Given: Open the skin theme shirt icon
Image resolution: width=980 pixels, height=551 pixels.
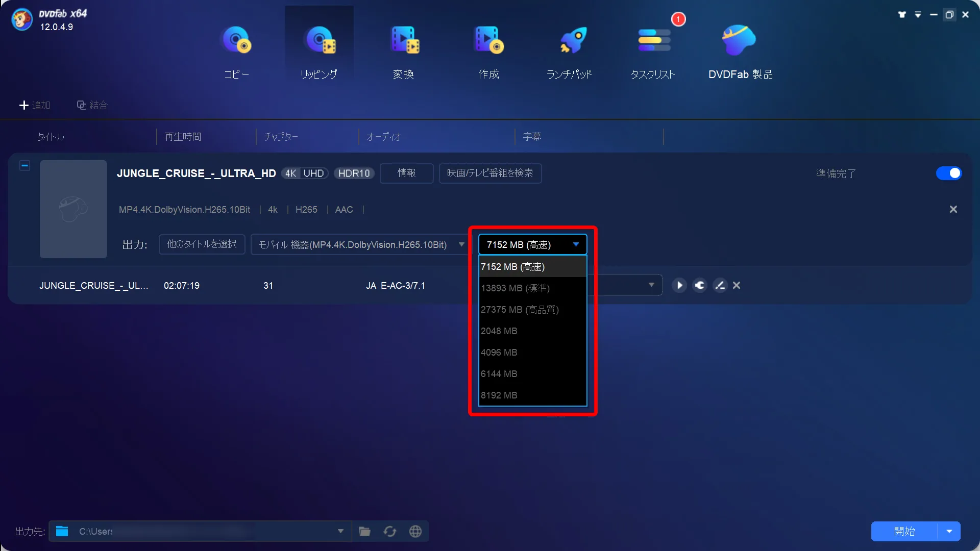Looking at the screenshot, I should click(x=902, y=15).
